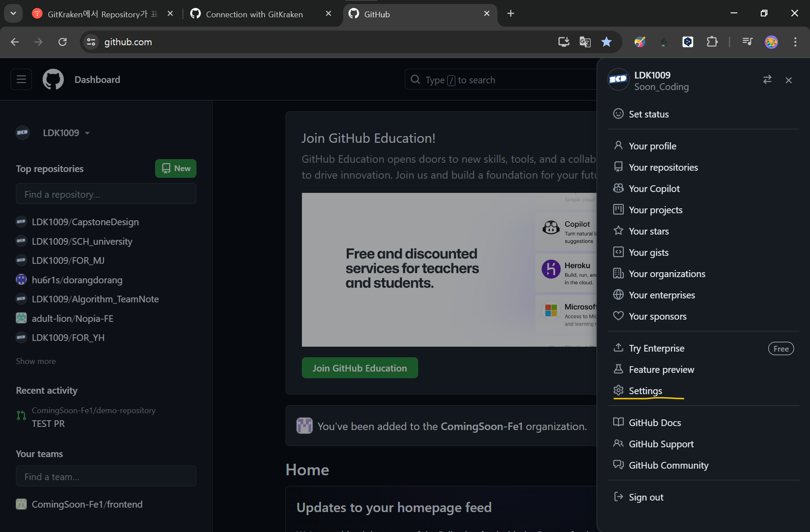
Task: Click the site information icon
Action: (91, 42)
